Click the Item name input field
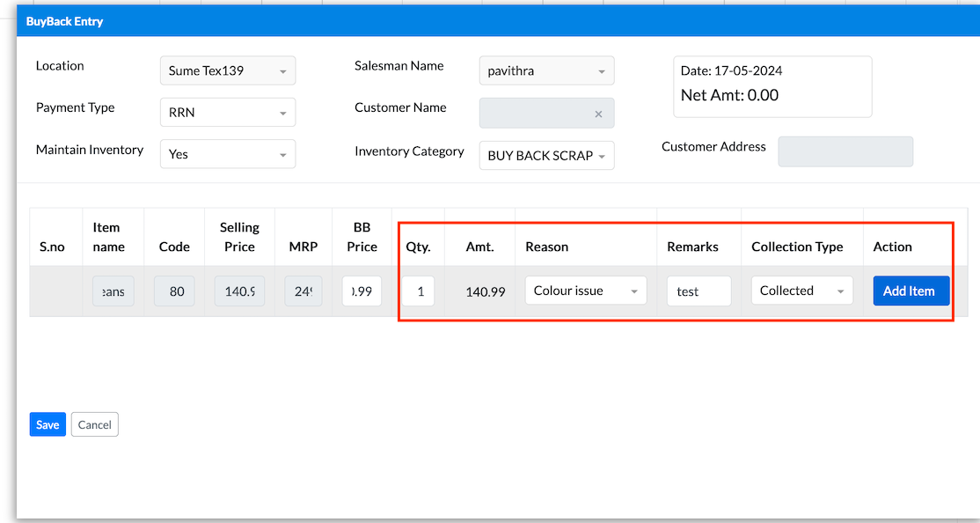 tap(113, 291)
